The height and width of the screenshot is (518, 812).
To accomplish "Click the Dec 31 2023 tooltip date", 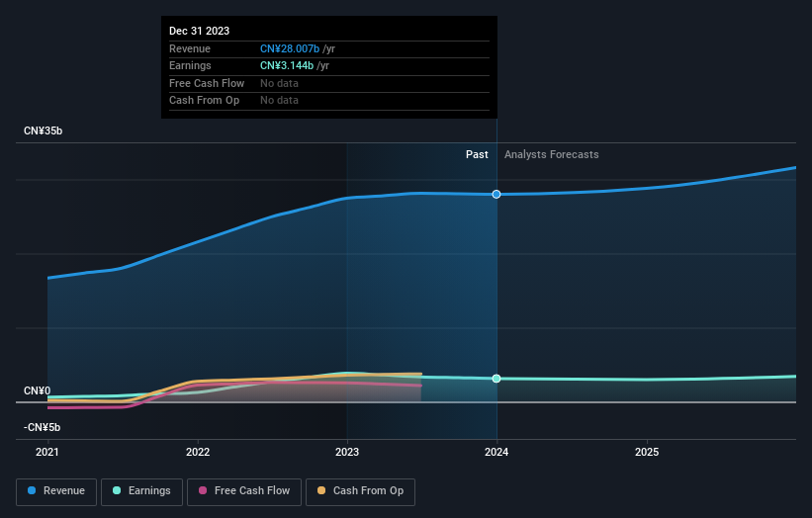I will click(x=200, y=31).
